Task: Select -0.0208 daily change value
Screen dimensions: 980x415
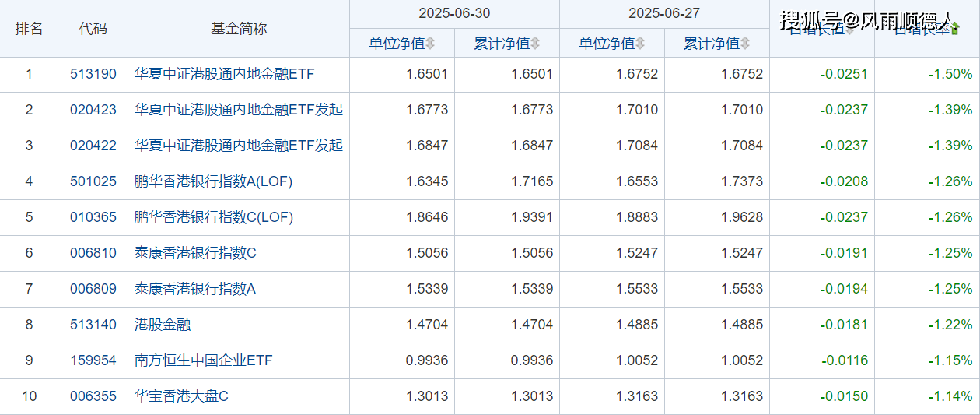Action: tap(844, 182)
